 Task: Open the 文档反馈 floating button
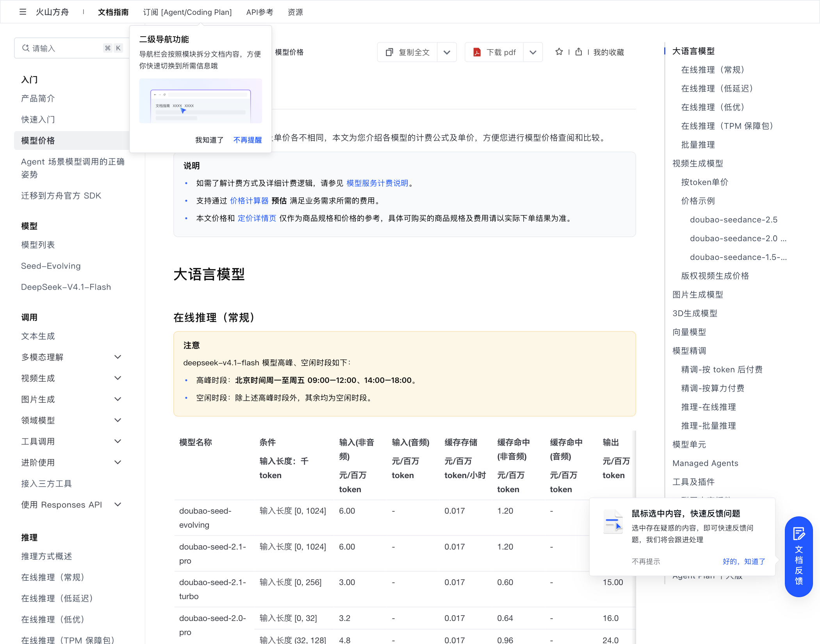coord(799,557)
